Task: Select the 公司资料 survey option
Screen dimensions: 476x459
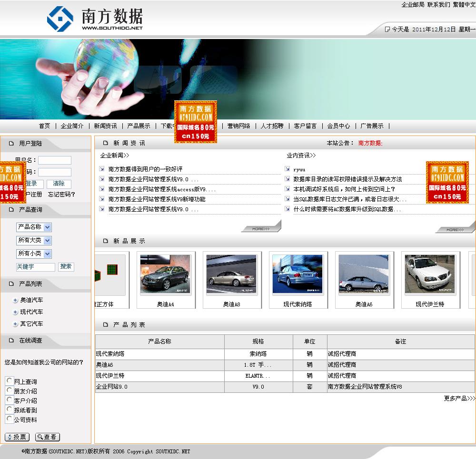Action: pos(10,419)
